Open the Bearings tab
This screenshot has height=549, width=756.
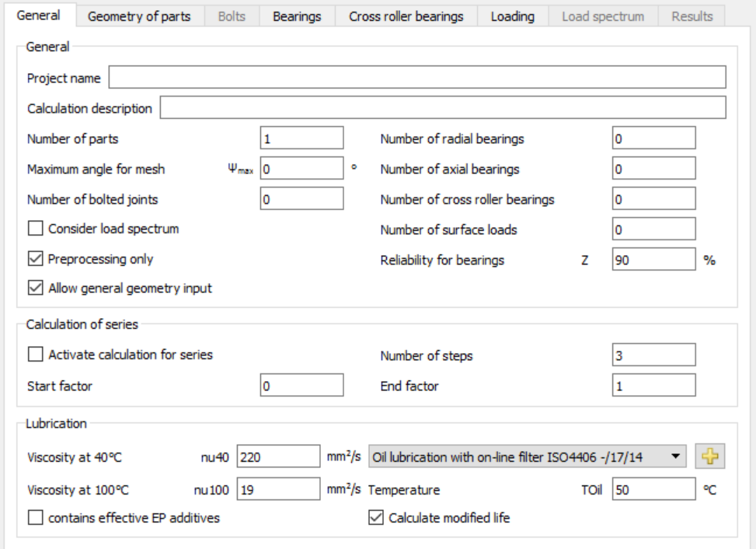(297, 16)
